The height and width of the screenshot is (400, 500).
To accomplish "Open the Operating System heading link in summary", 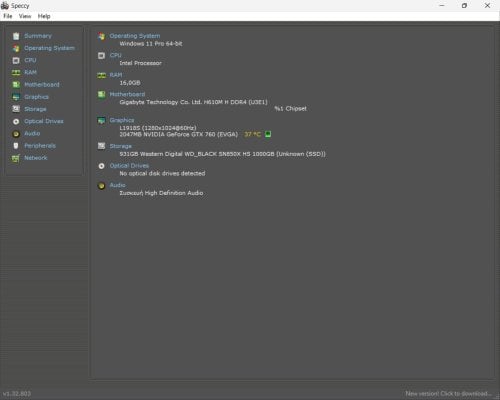I will 135,36.
